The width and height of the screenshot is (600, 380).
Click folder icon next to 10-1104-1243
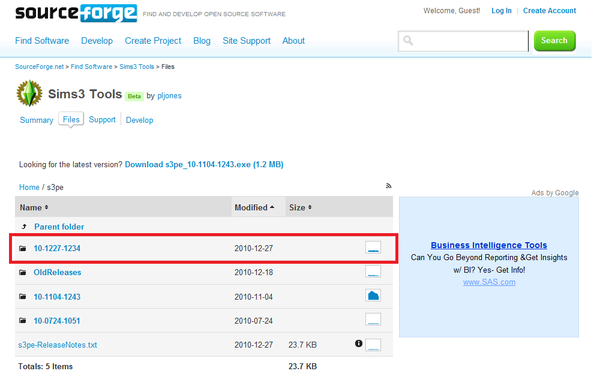(23, 297)
